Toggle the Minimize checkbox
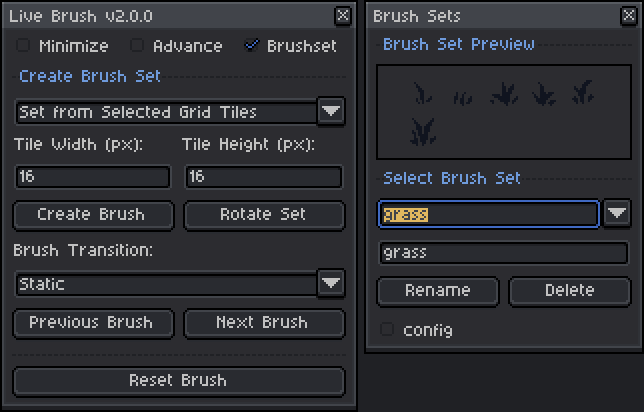 click(23, 46)
